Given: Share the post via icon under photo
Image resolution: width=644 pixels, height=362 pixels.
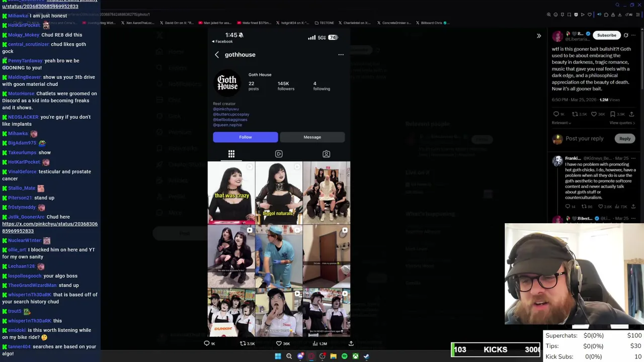Looking at the screenshot, I should [x=351, y=343].
